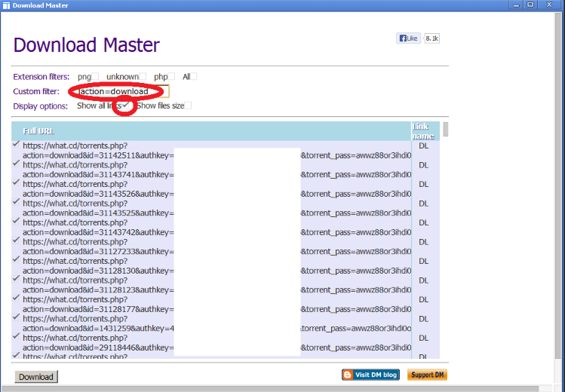Click the Download Master title bar icon
565x392 pixels.
click(x=6, y=5)
